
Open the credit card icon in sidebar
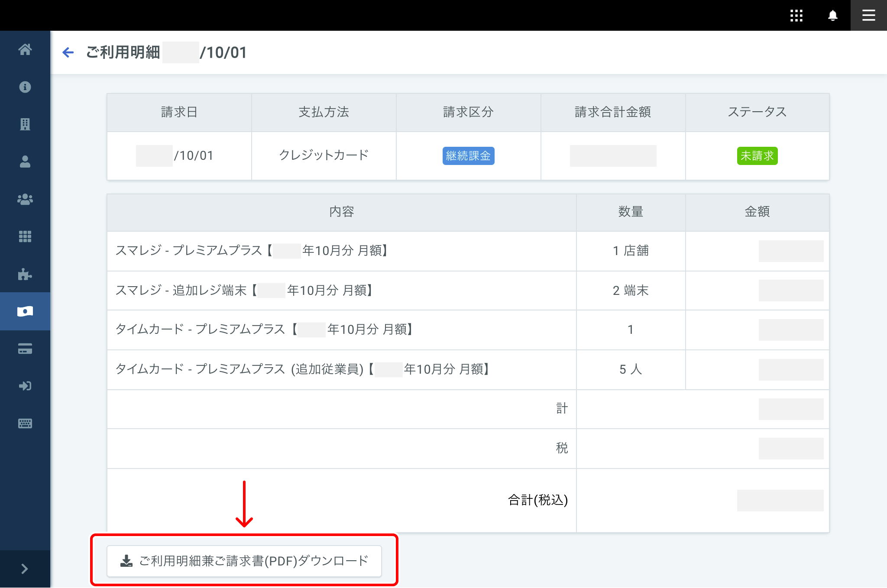click(x=25, y=349)
